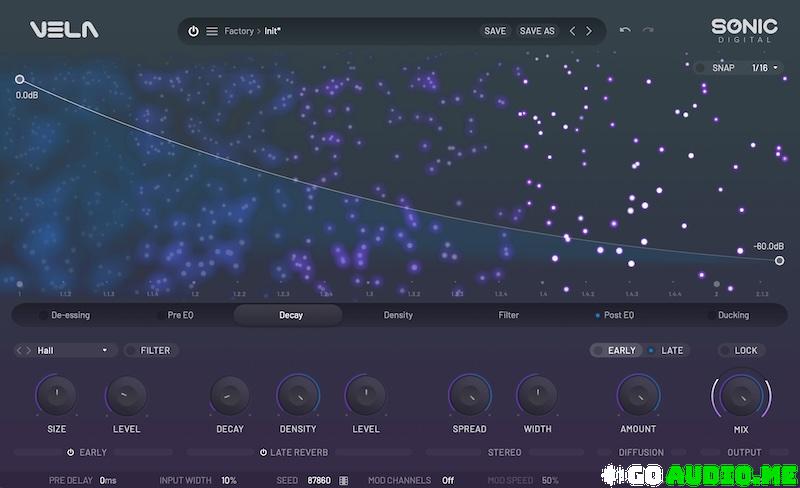This screenshot has width=800, height=488.
Task: Click the late reverb Density knob
Action: pos(298,395)
